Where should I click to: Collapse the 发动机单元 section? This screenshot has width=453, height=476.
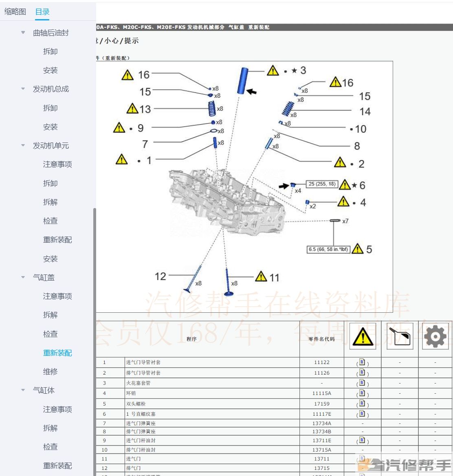point(23,145)
